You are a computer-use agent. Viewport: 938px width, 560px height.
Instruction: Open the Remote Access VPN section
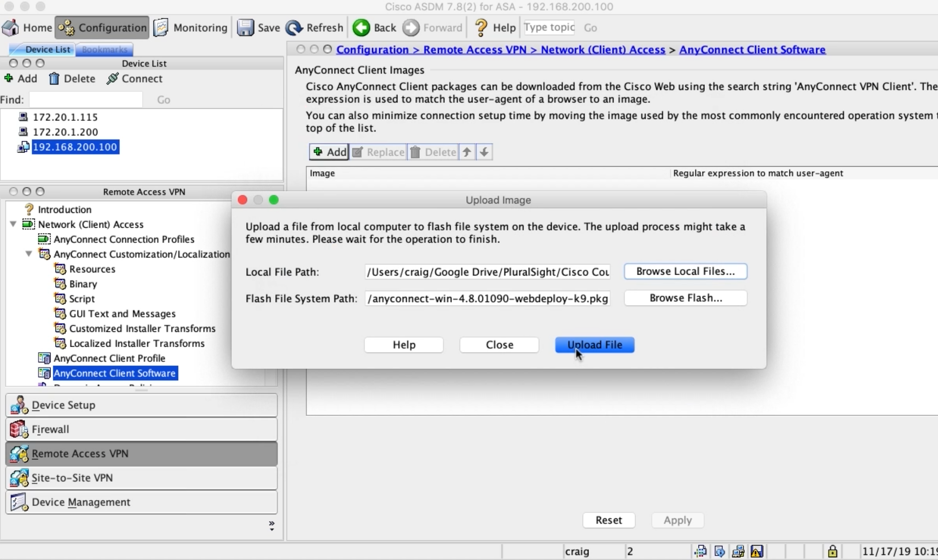tap(141, 454)
